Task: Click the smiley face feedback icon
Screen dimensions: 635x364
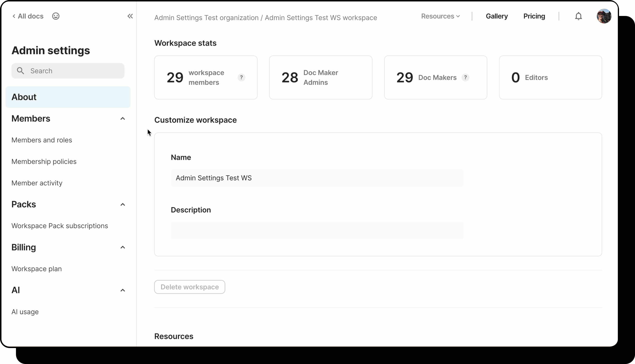Action: (56, 16)
